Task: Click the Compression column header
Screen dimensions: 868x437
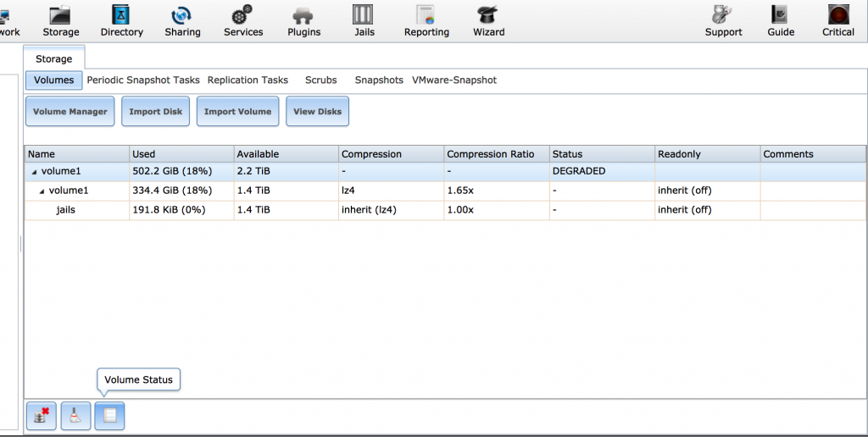Action: pos(392,154)
